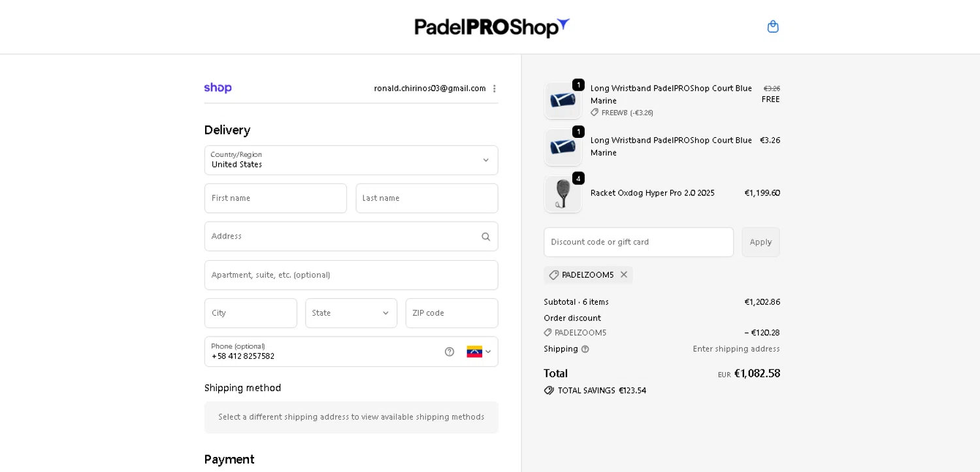Viewport: 980px width, 472px height.
Task: Open the phone country flag selector
Action: [x=479, y=352]
